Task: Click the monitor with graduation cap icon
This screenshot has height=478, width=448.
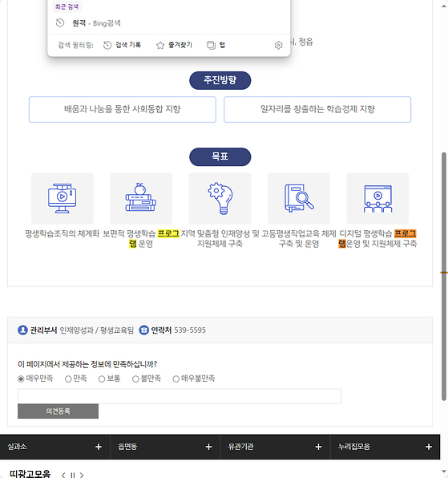Action: tap(63, 198)
